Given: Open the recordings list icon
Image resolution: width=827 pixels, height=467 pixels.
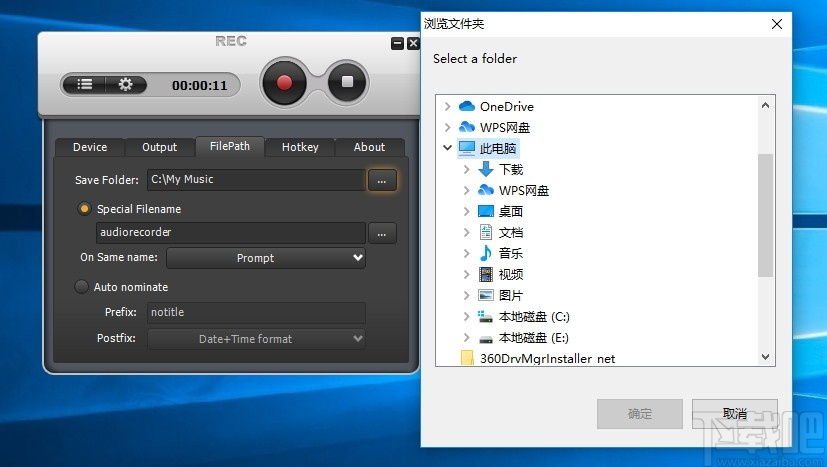Looking at the screenshot, I should [84, 84].
